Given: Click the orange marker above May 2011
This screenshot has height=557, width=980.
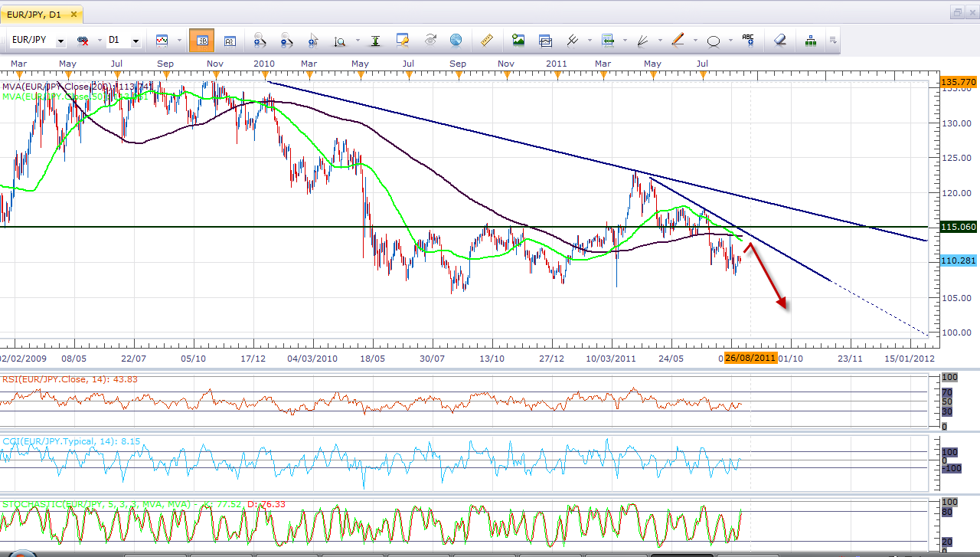Looking at the screenshot, I should [x=653, y=75].
